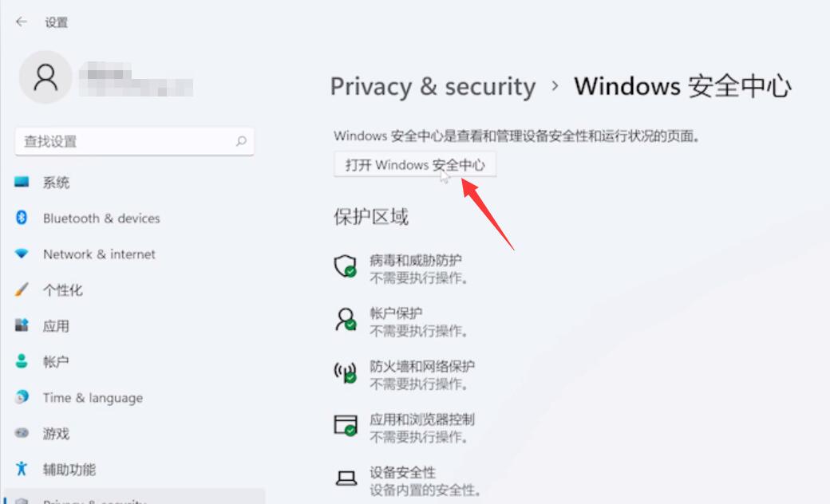Click the magnifier in the search field
This screenshot has width=830, height=504.
(x=241, y=140)
